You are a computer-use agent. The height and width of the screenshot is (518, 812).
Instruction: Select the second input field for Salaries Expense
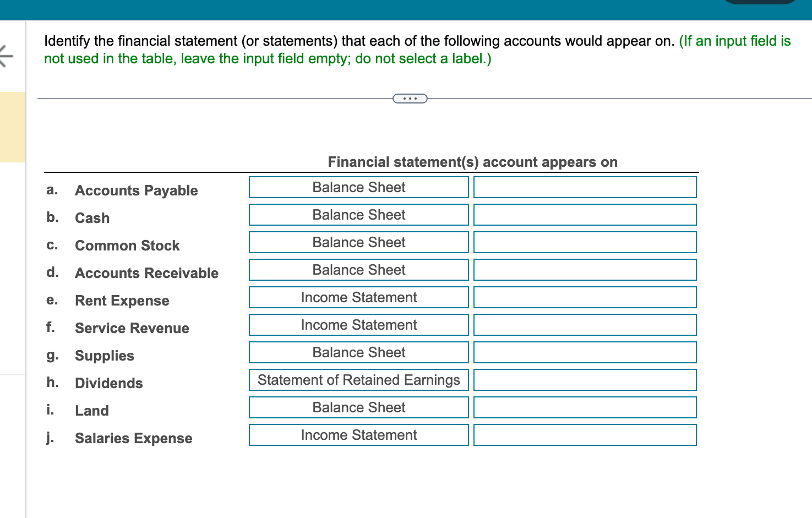(x=585, y=435)
